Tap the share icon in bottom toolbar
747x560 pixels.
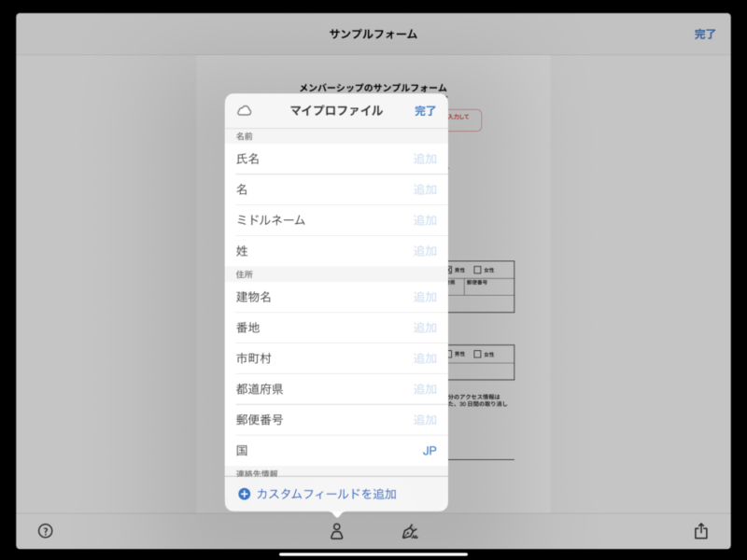pyautogui.click(x=701, y=530)
